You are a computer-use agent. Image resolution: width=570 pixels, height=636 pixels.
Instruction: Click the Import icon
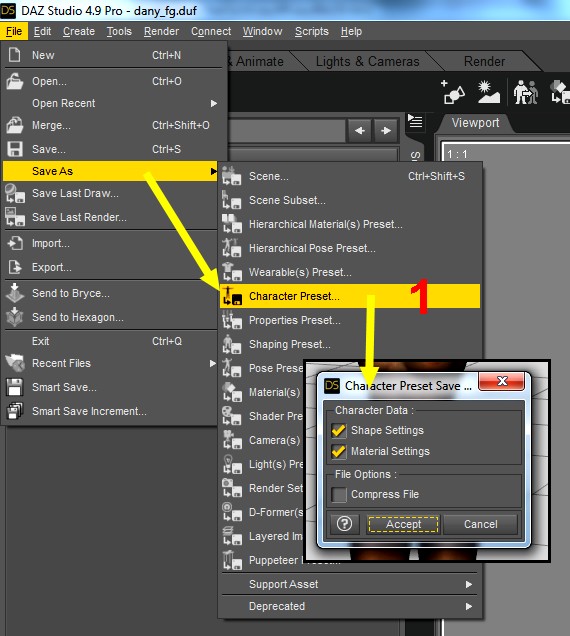coord(15,243)
